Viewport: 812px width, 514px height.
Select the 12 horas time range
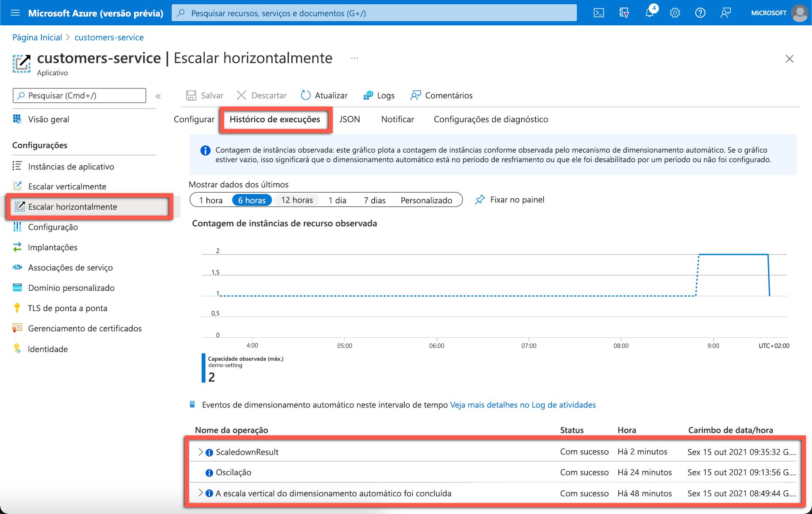[x=297, y=200]
